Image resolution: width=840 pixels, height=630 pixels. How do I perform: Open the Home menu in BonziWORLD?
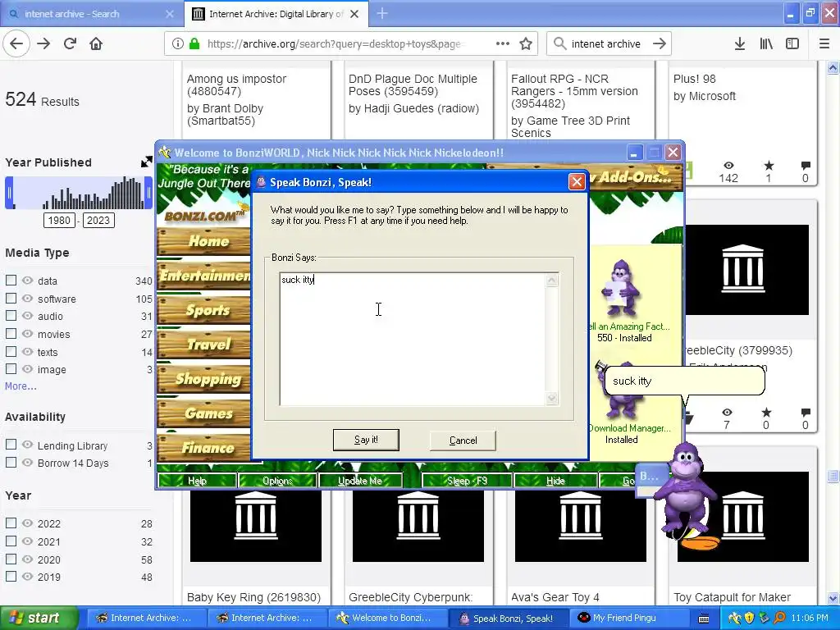[203, 241]
